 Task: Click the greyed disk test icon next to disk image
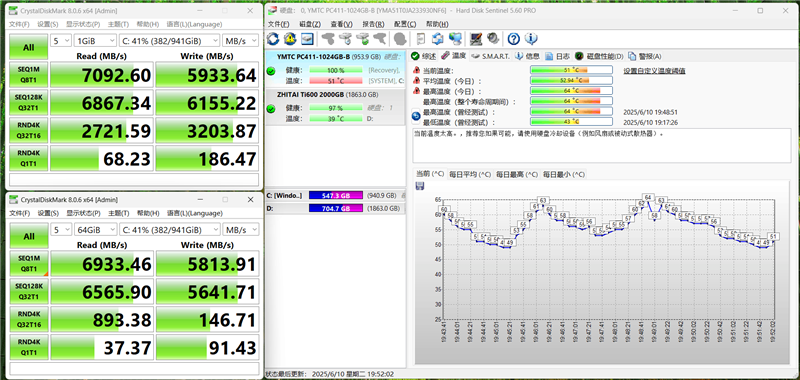[328, 38]
